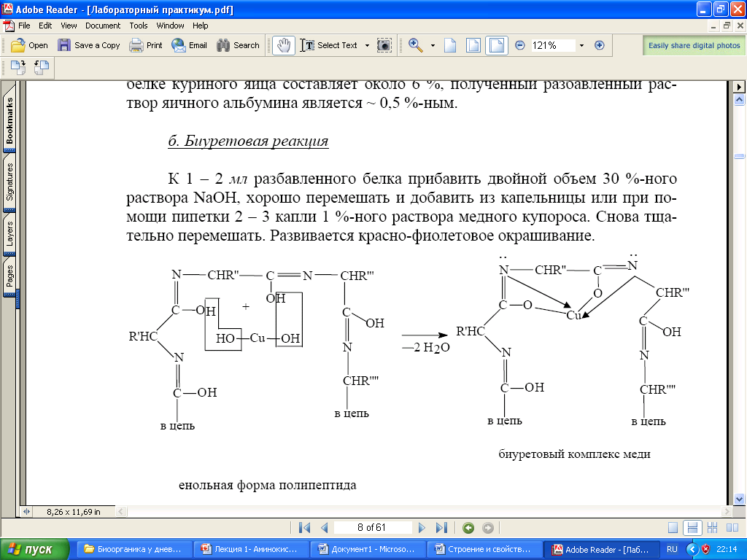Screen dimensions: 747x560
Task: Set Actual Size page view
Action: (450, 45)
